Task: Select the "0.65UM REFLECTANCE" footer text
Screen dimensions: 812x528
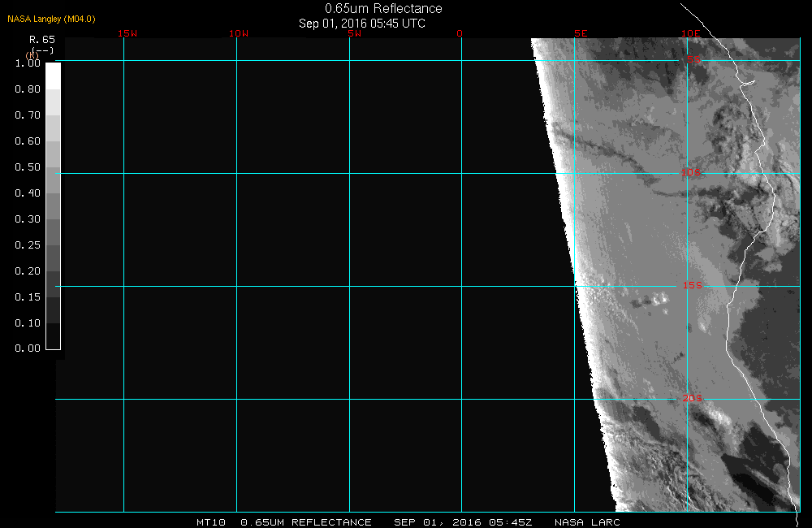Action: pos(306,522)
